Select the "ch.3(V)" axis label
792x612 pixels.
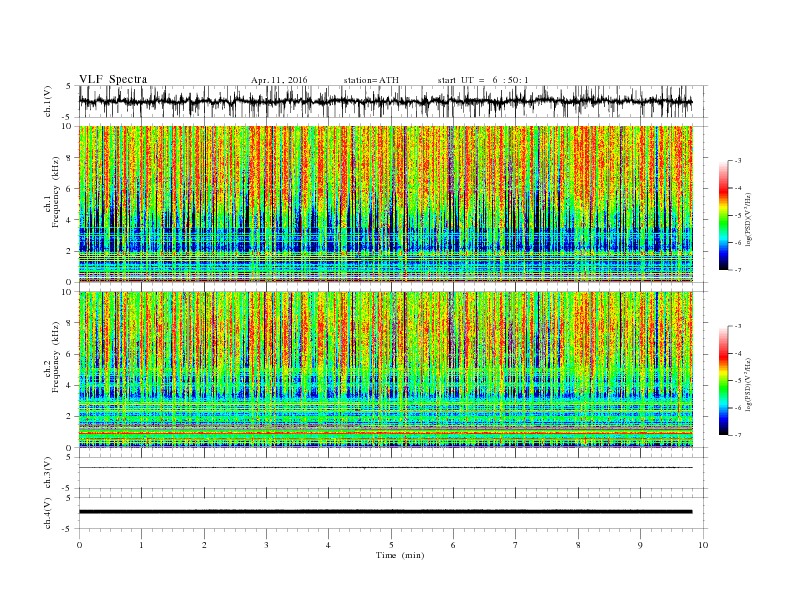[48, 473]
